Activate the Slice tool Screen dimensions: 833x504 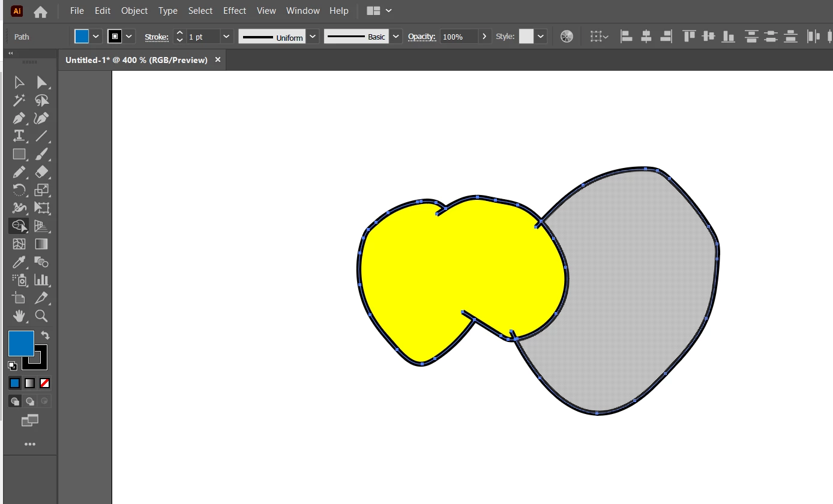click(x=41, y=298)
